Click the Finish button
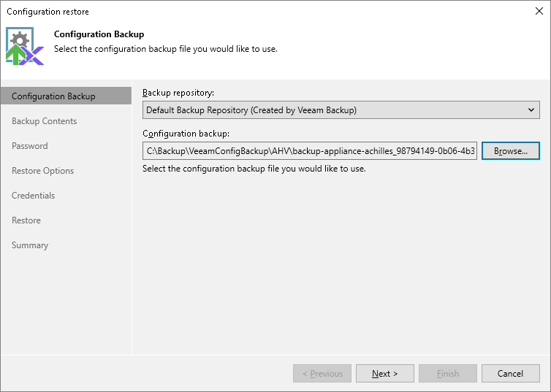Image resolution: width=551 pixels, height=392 pixels. [447, 374]
